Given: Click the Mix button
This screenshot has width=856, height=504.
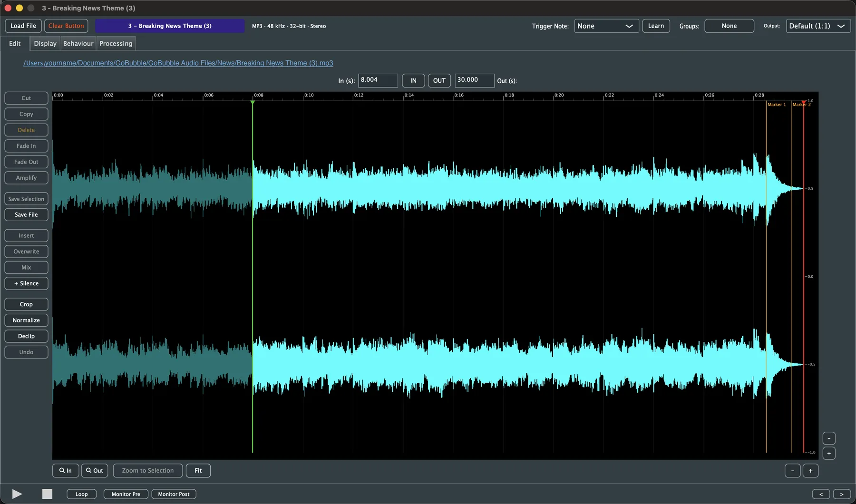Looking at the screenshot, I should click(x=26, y=268).
